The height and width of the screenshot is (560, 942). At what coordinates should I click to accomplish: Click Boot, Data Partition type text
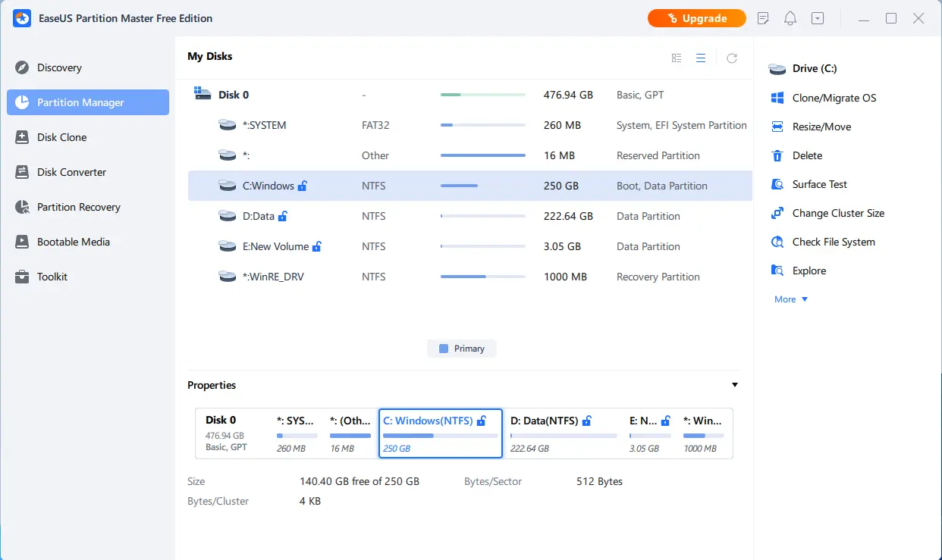662,186
